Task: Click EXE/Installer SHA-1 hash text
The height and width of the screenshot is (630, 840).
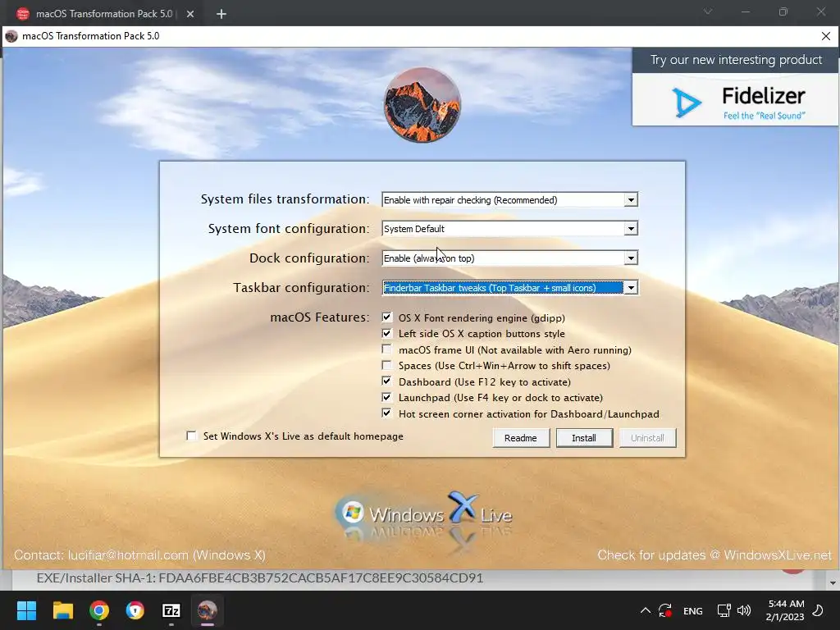Action: (x=260, y=577)
